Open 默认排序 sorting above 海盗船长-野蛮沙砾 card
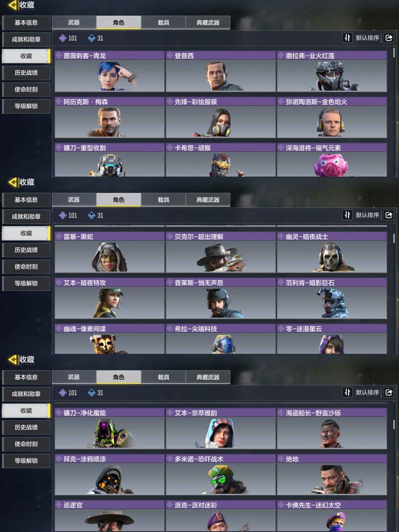Image resolution: width=399 pixels, height=532 pixels. (367, 392)
